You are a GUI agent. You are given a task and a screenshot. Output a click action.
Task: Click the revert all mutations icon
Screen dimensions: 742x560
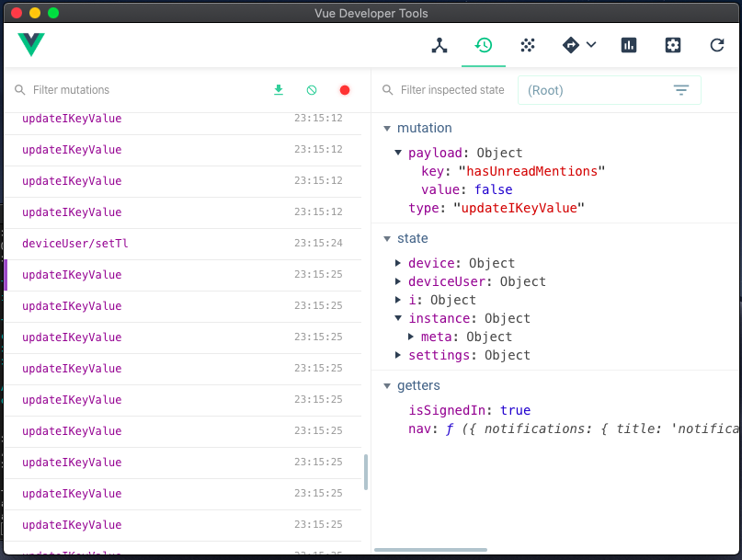(x=312, y=90)
